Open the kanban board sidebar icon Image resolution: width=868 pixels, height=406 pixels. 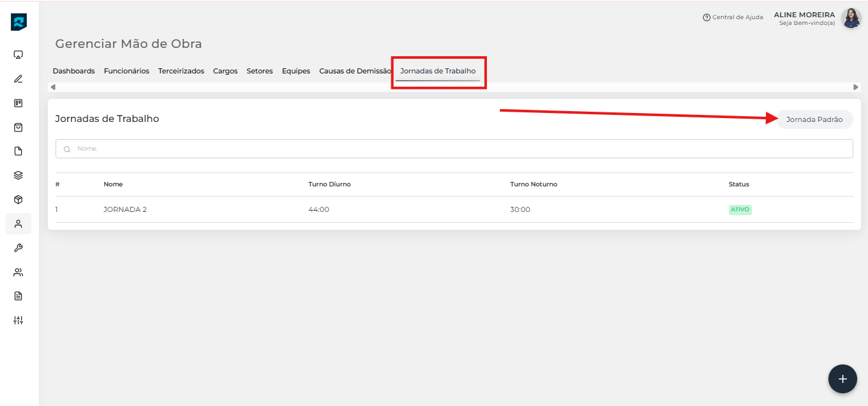click(x=19, y=103)
